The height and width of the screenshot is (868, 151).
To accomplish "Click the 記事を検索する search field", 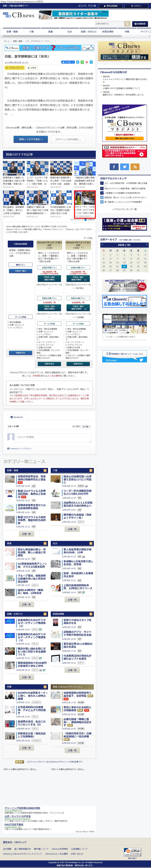I will 110,24.
